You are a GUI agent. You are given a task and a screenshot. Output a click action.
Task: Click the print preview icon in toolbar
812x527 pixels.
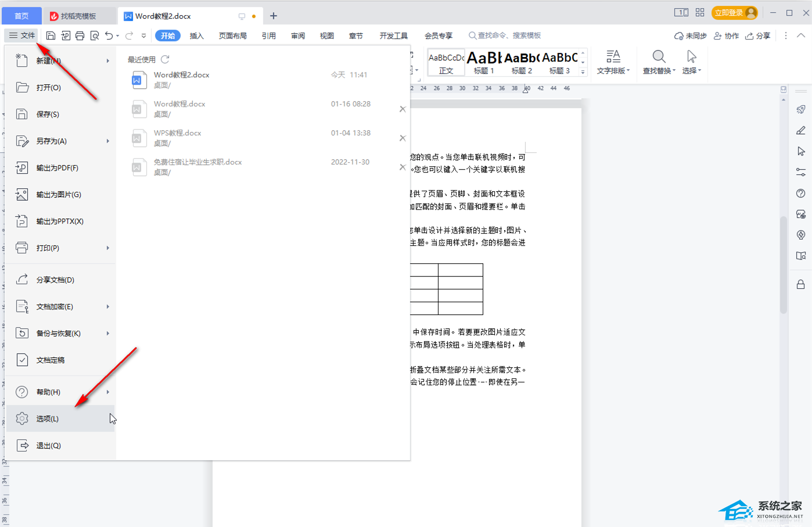(95, 35)
